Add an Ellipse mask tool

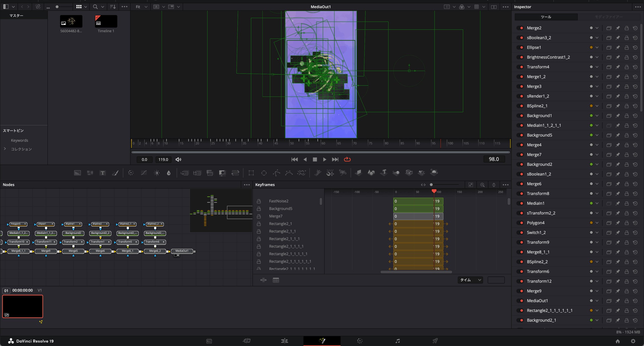pos(264,173)
